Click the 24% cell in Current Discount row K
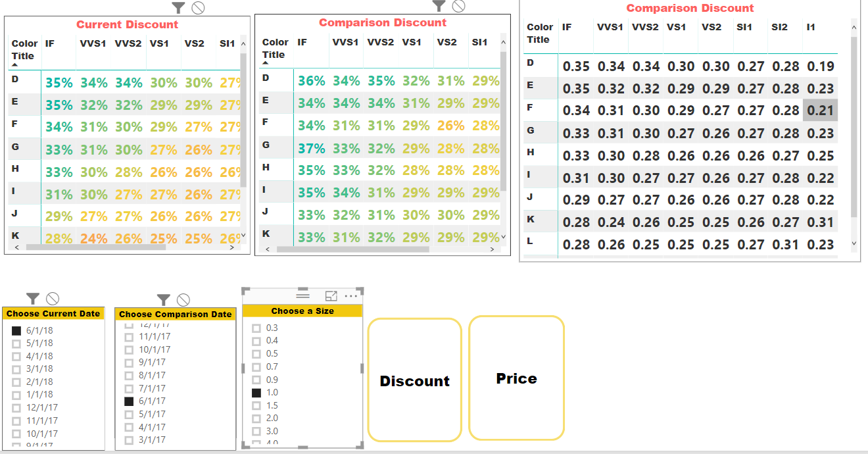 [x=93, y=238]
